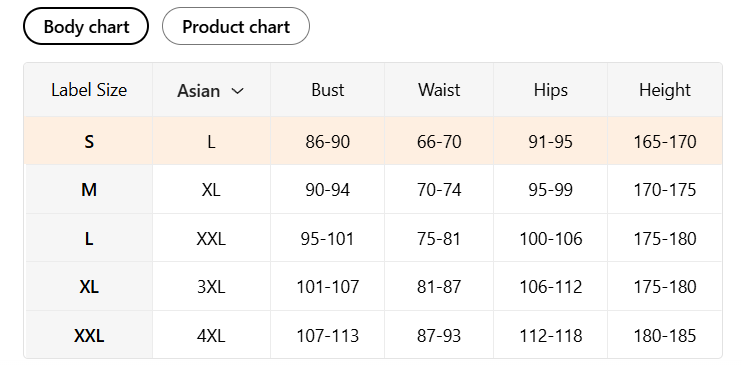Select the XXL label size row

[373, 335]
